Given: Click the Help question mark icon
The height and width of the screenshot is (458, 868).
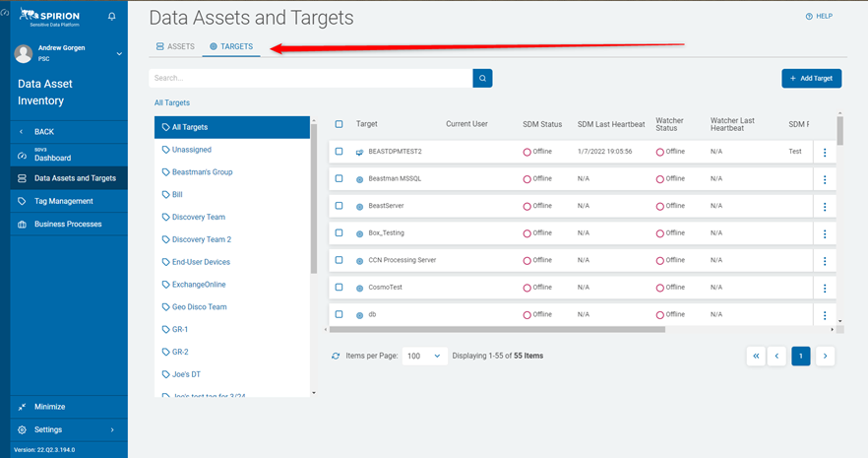Looking at the screenshot, I should coord(809,17).
